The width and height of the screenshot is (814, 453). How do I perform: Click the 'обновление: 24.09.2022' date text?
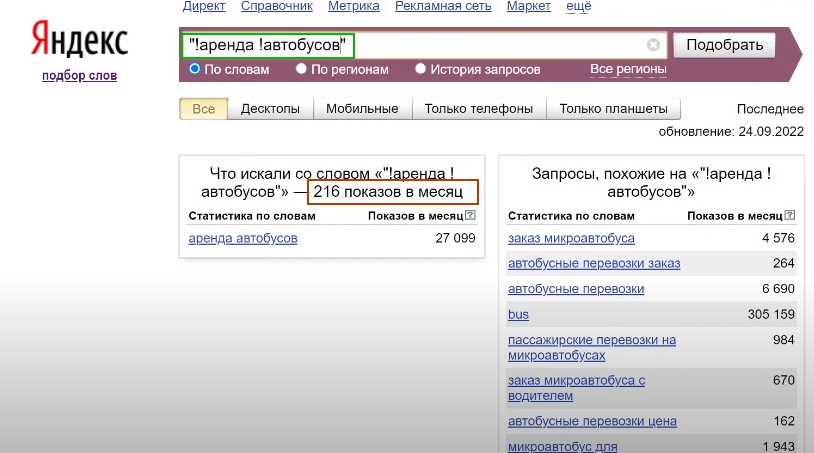click(x=731, y=132)
